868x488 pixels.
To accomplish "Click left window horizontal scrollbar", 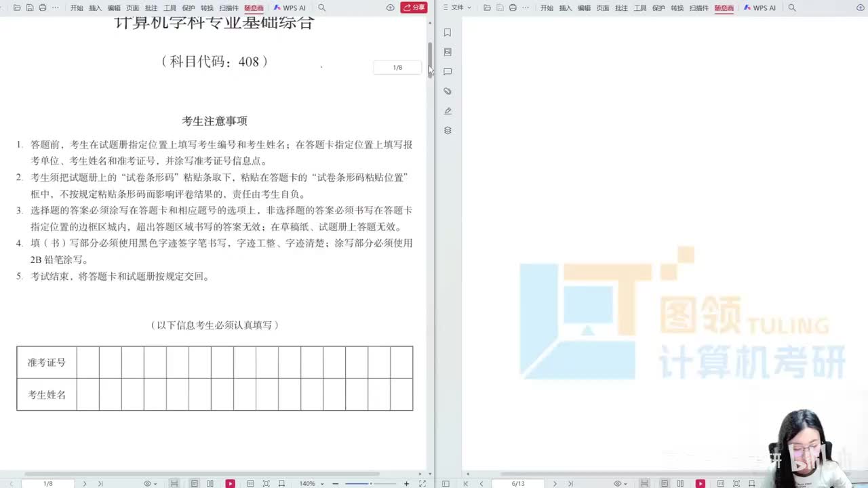I will 202,474.
